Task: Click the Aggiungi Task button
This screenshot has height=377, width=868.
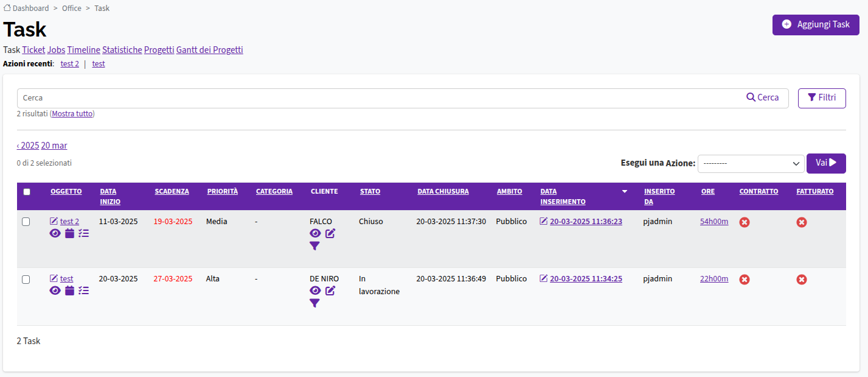Action: (x=816, y=24)
